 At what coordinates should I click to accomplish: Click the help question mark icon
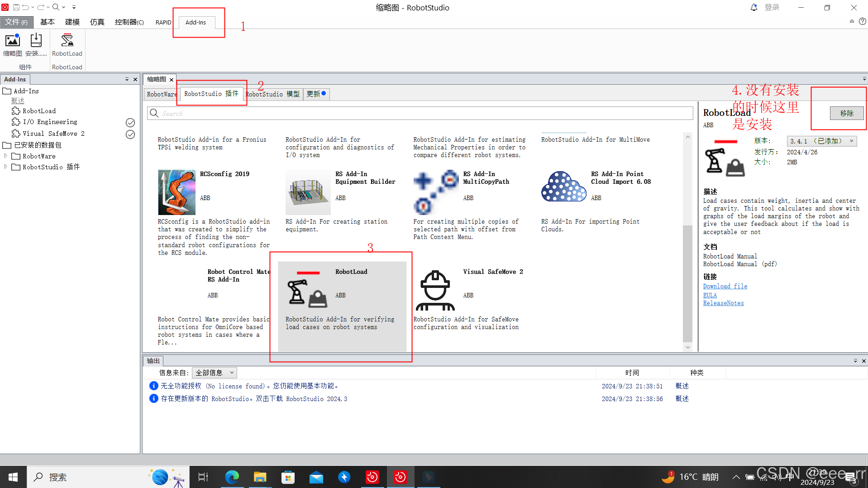pos(863,21)
